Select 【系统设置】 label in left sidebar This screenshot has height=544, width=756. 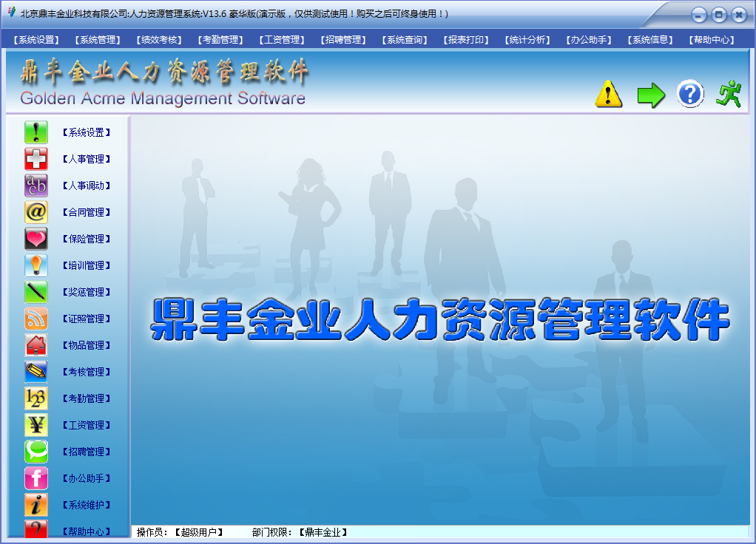[87, 132]
